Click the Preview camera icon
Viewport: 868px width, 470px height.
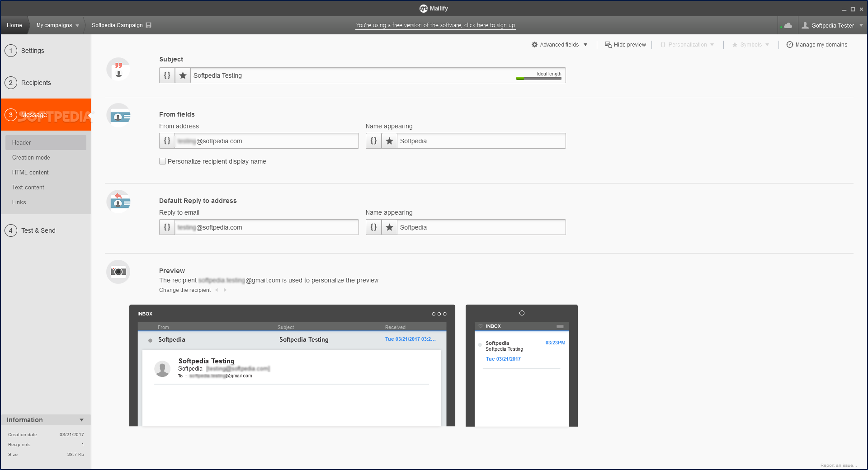click(118, 272)
